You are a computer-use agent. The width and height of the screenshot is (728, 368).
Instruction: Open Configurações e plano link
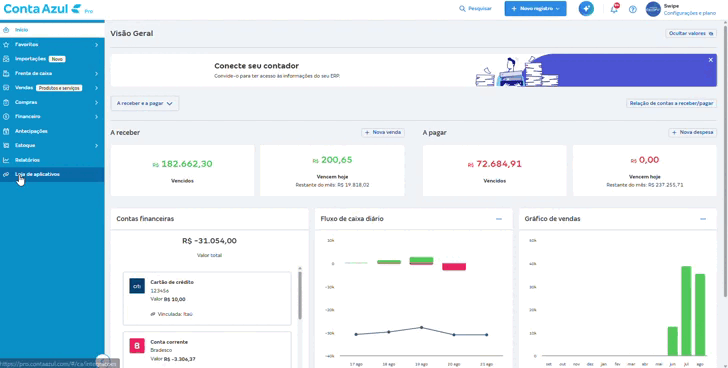point(689,13)
